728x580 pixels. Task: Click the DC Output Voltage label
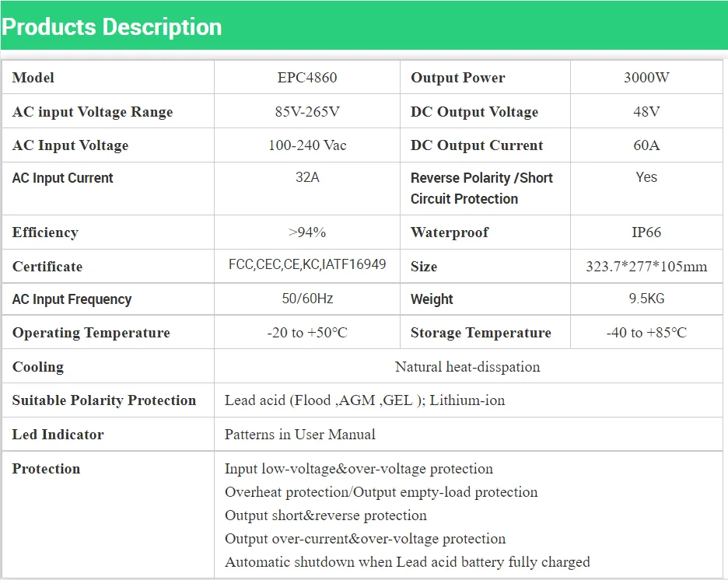coord(474,112)
